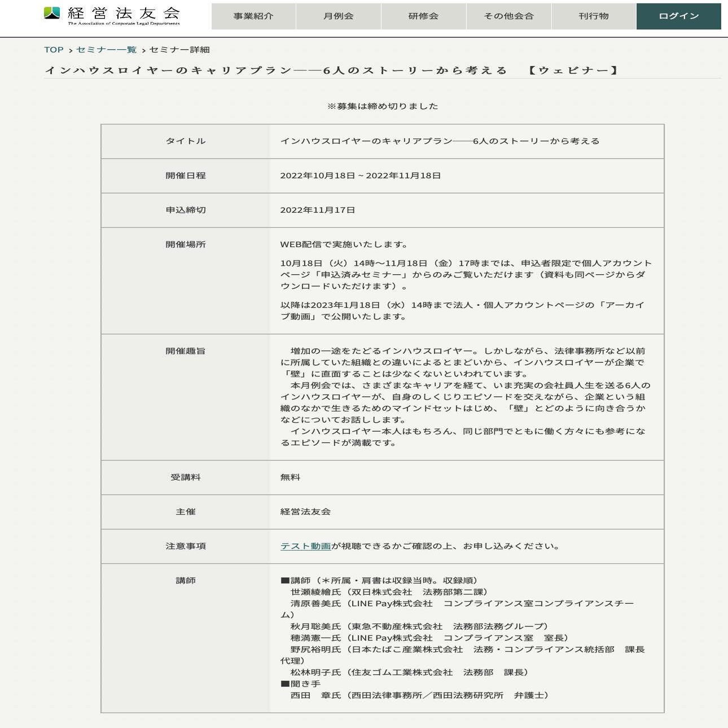Screen dimensions: 728x728
Task: Click the ■聞き手 heading
Action: click(x=301, y=684)
